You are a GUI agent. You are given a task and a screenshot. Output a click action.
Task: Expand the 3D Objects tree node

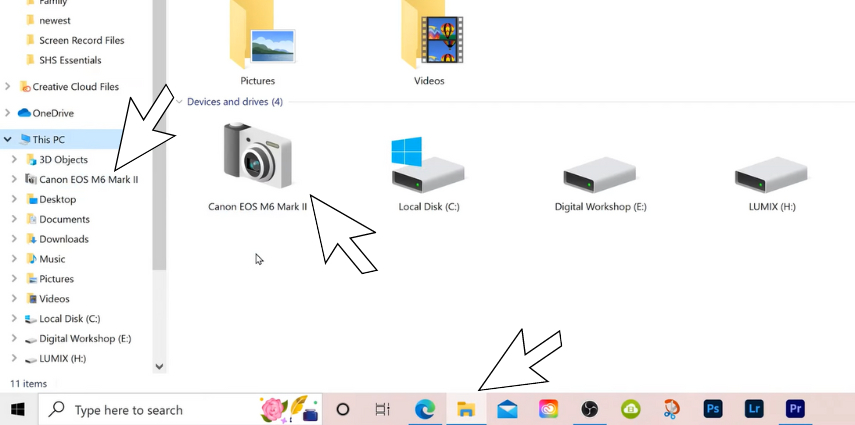click(15, 159)
